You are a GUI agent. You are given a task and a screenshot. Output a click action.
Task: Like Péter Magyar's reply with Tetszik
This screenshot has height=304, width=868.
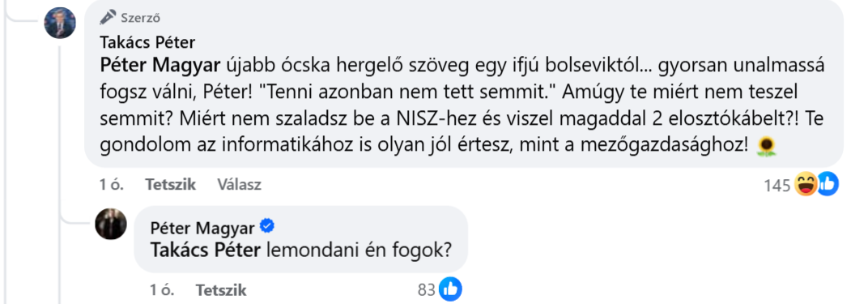point(221,290)
